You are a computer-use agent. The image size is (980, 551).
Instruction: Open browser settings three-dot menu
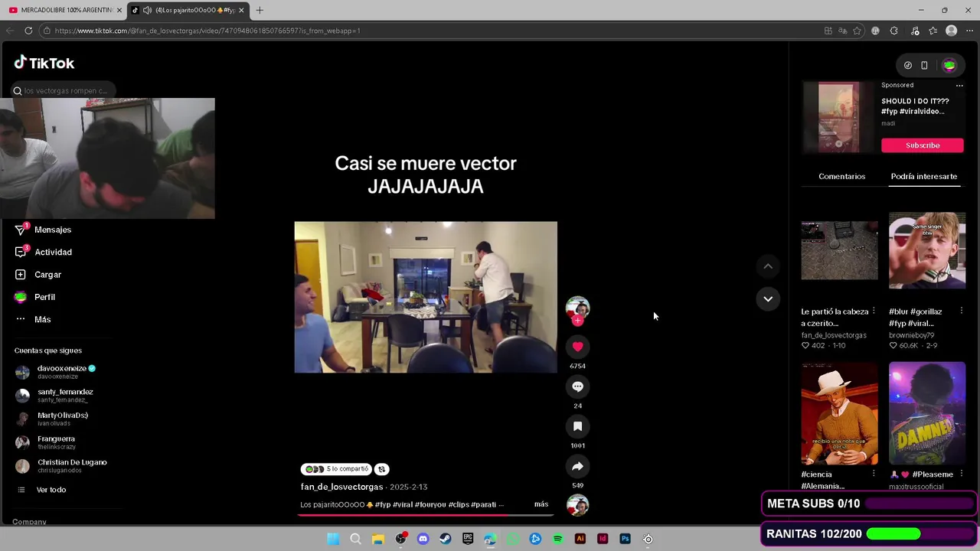[x=969, y=31]
